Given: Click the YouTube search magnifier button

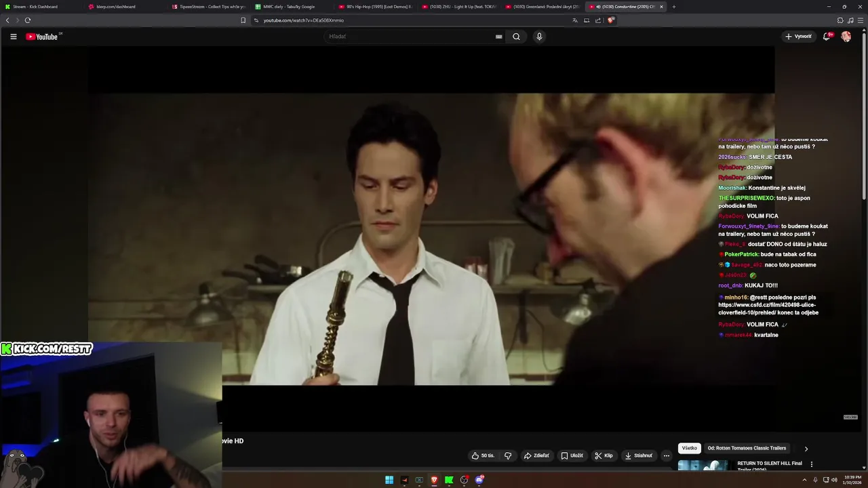Looking at the screenshot, I should tap(516, 37).
